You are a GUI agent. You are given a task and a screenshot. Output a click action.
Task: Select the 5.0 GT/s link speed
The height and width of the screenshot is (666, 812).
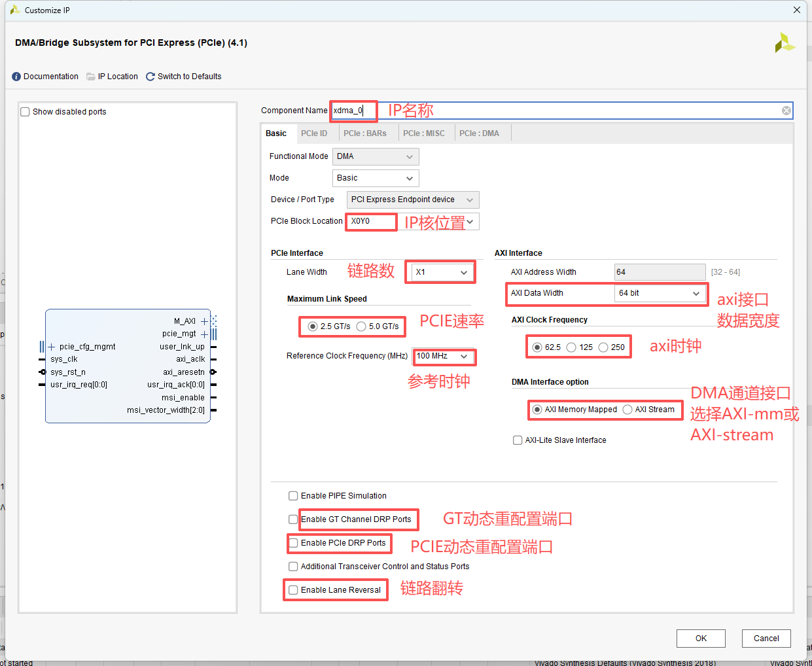pos(361,326)
